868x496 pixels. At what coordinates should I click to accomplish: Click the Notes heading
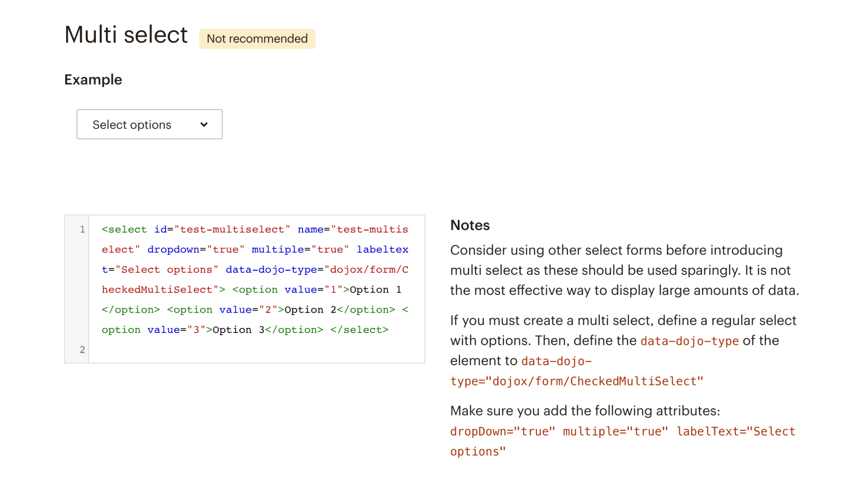pyautogui.click(x=470, y=225)
